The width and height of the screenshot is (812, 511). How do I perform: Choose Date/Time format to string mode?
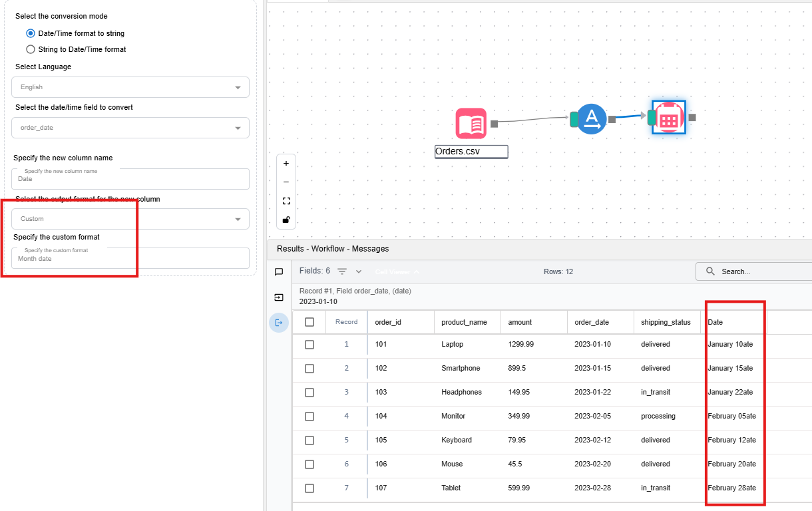coord(31,33)
